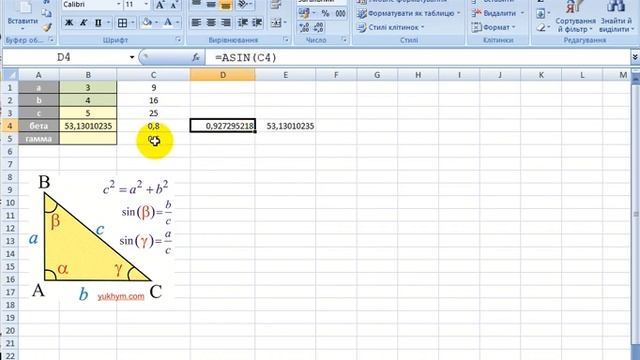This screenshot has width=640, height=360.
Task: Select row 4 header
Action: tap(10, 126)
